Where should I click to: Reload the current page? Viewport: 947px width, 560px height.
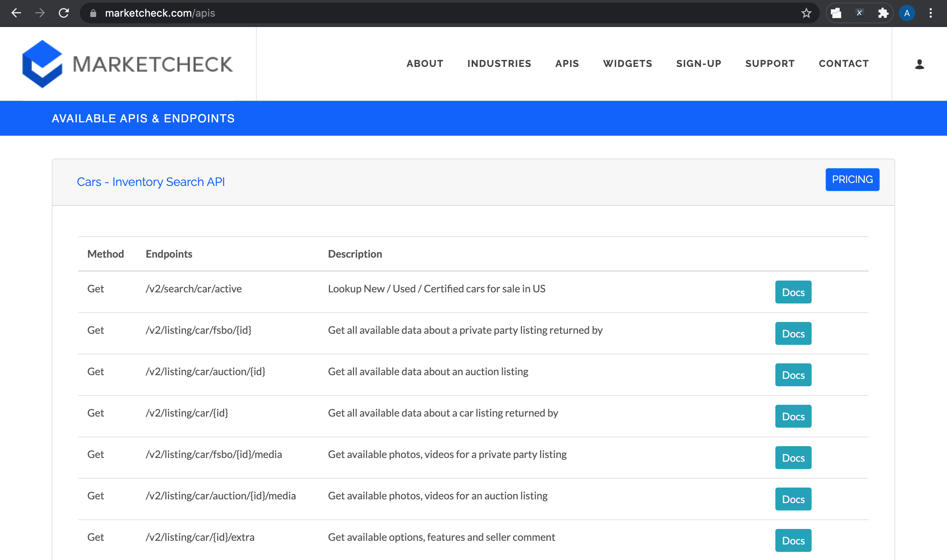[x=63, y=13]
